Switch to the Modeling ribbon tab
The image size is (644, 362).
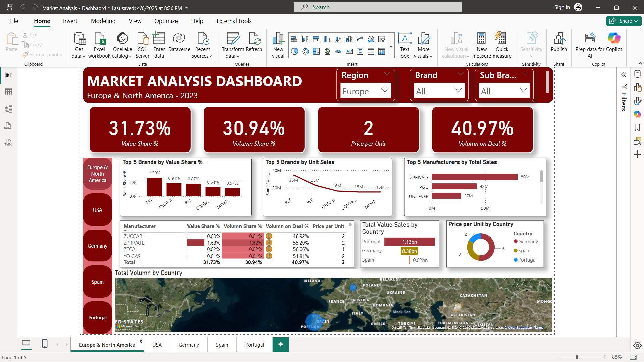(x=103, y=21)
